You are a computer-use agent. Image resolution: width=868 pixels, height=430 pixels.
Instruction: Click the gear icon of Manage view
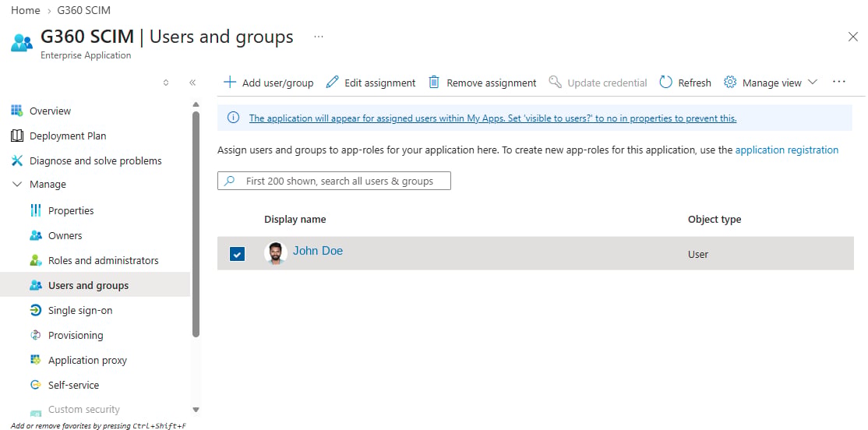[x=730, y=82]
